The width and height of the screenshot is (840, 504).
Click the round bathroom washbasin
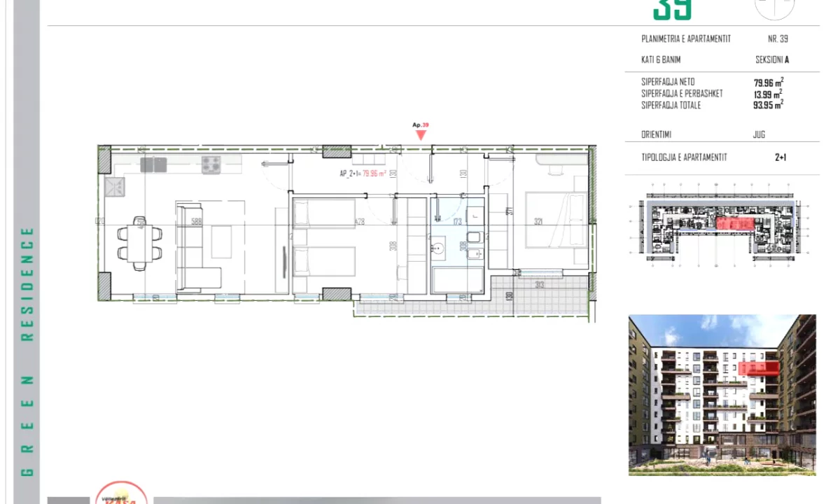439,246
